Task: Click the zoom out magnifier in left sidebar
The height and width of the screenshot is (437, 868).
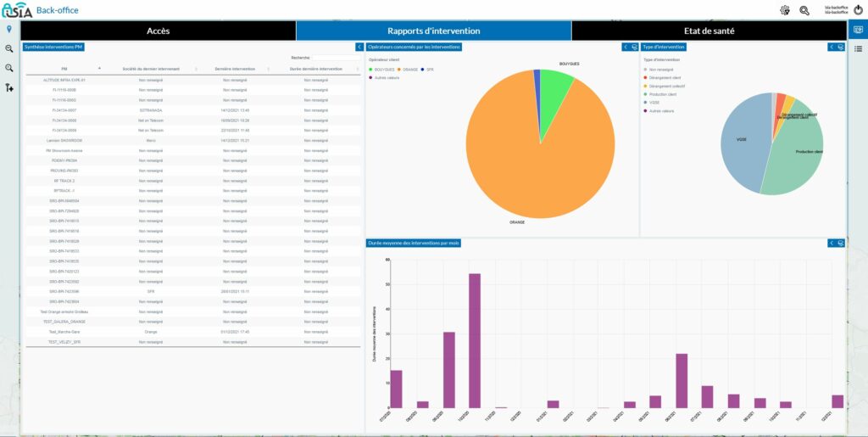Action: tap(8, 48)
